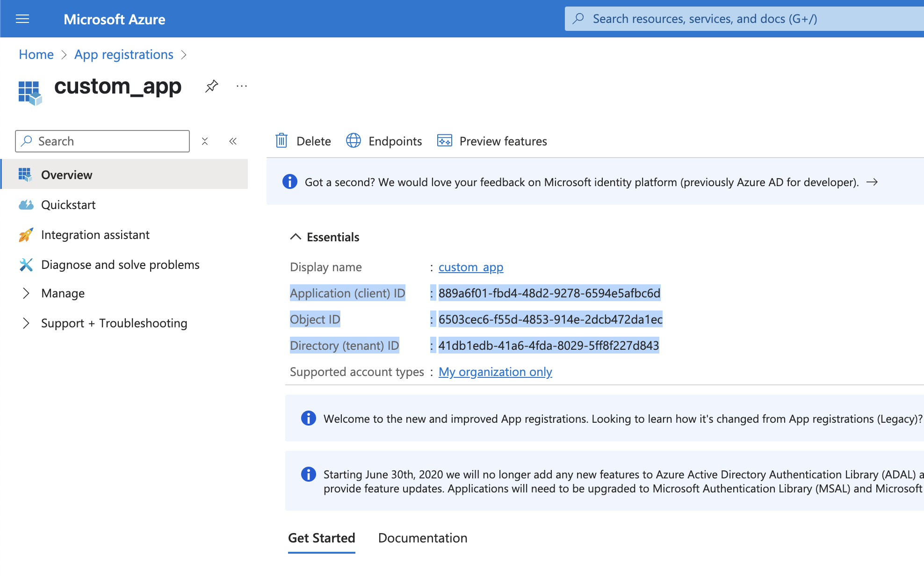Focus the sidebar Search field
The height and width of the screenshot is (578, 924).
[102, 141]
